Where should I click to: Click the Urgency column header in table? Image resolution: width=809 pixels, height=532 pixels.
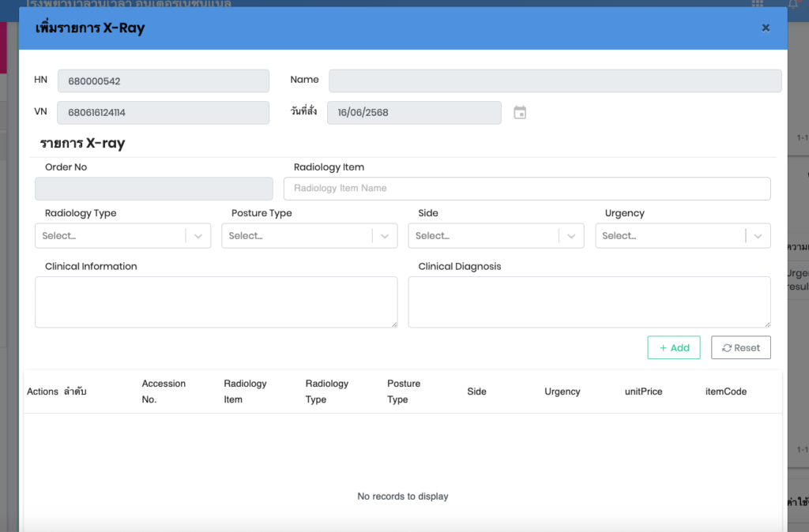pyautogui.click(x=562, y=392)
